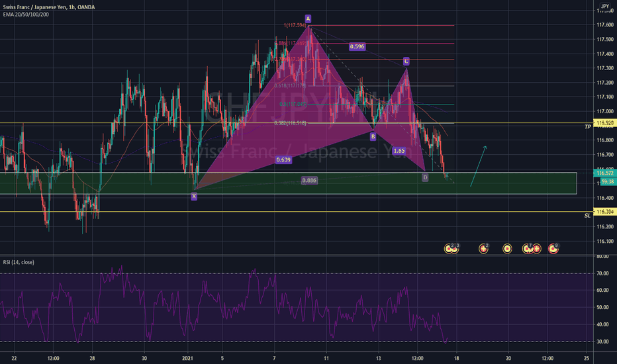Image resolution: width=617 pixels, height=364 pixels.
Task: Click the current price tag 116.572
Action: [605, 173]
